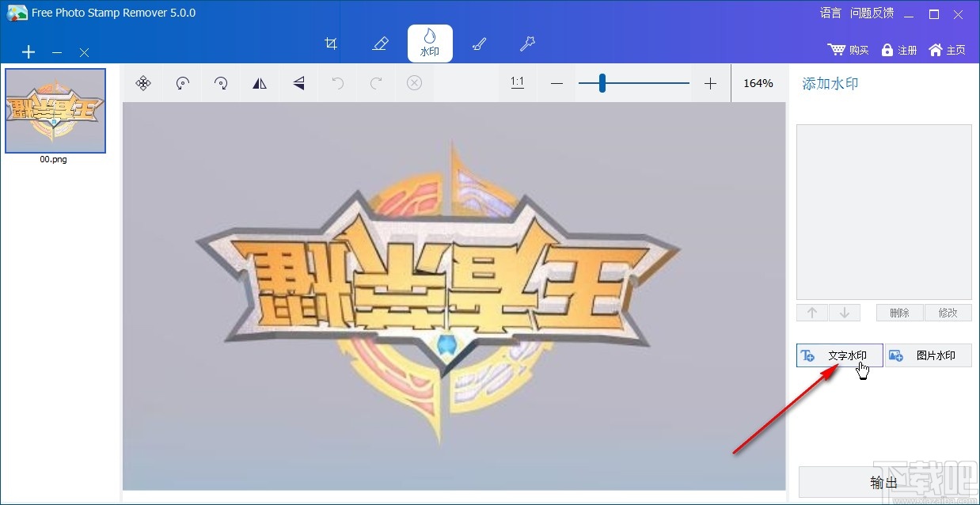The width and height of the screenshot is (980, 505).
Task: Open the 语言 language menu
Action: pyautogui.click(x=830, y=13)
